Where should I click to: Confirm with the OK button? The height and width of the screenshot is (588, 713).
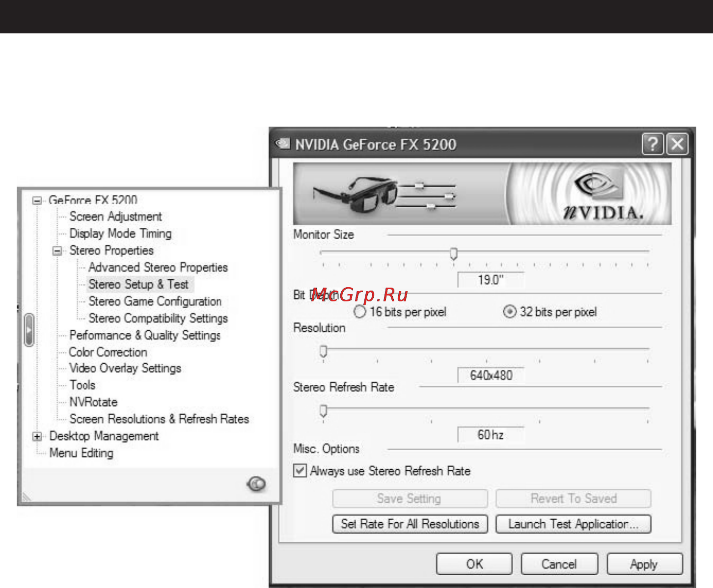point(474,564)
